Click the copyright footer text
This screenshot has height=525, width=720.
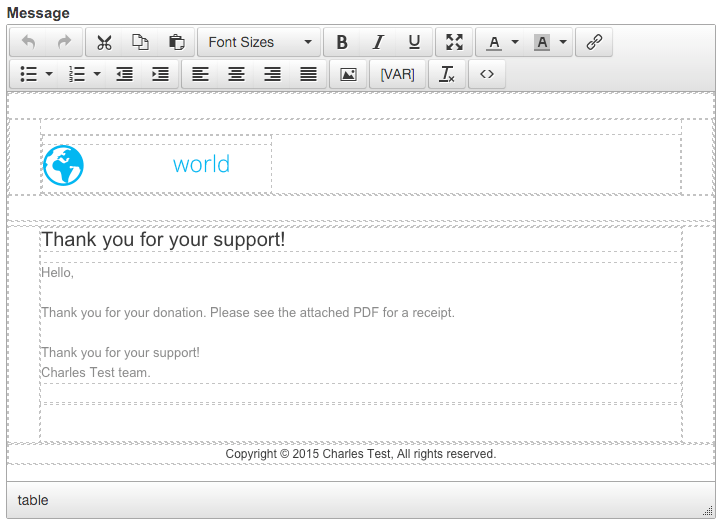pyautogui.click(x=360, y=454)
